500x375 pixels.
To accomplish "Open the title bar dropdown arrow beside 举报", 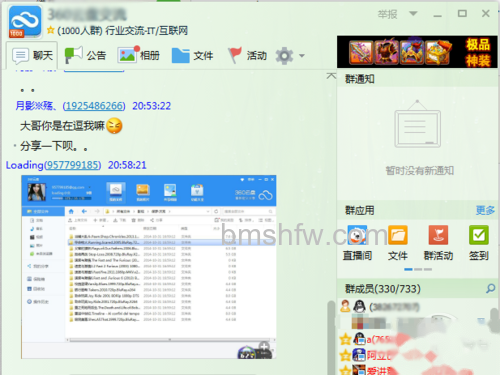I will (413, 14).
